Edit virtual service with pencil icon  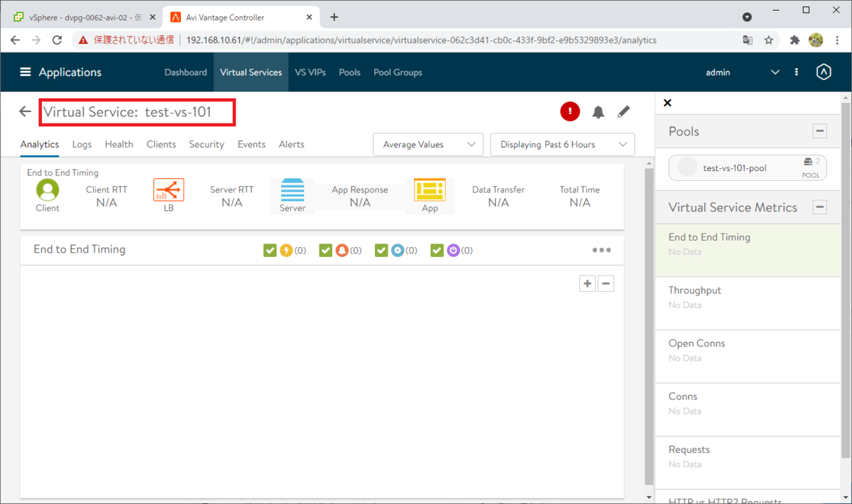coord(623,111)
